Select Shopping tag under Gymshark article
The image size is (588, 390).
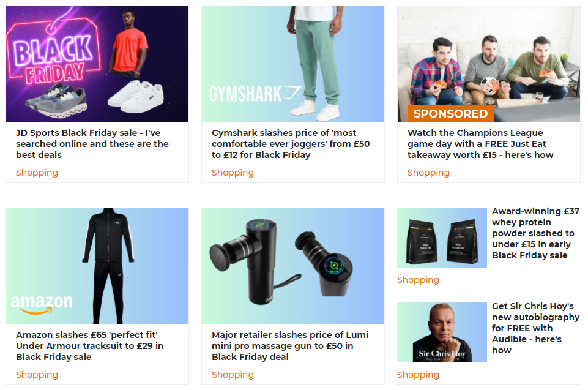(x=233, y=173)
